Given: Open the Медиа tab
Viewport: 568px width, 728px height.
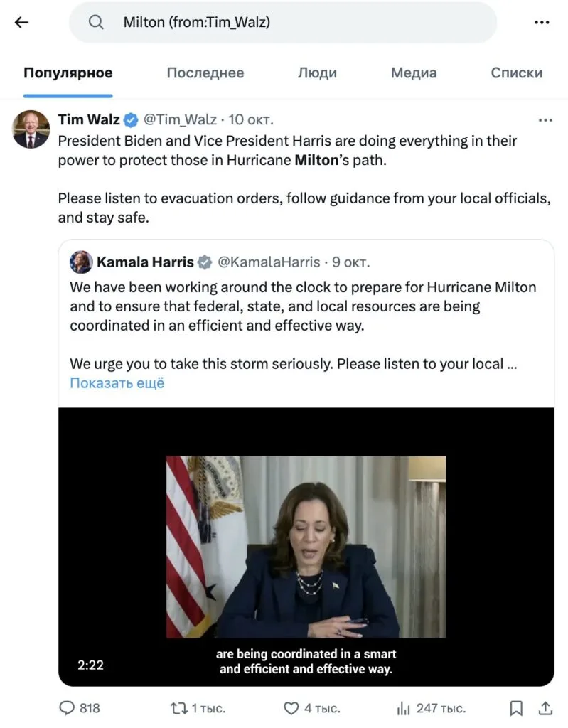Looking at the screenshot, I should coord(414,73).
